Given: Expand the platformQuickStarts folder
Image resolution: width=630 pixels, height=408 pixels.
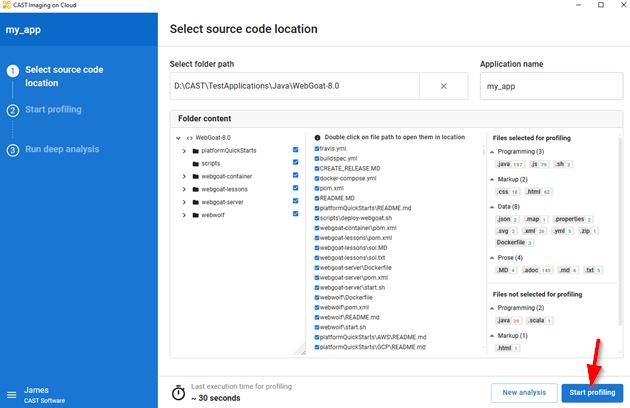Looking at the screenshot, I should [x=184, y=151].
